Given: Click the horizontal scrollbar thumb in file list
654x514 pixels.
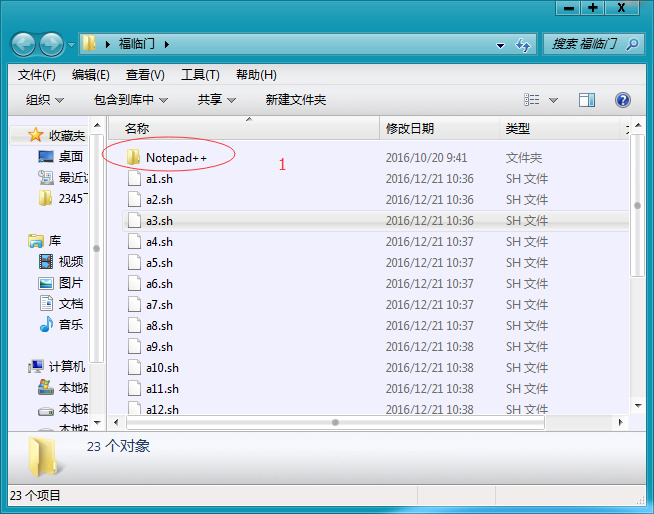Looking at the screenshot, I should click(x=335, y=422).
